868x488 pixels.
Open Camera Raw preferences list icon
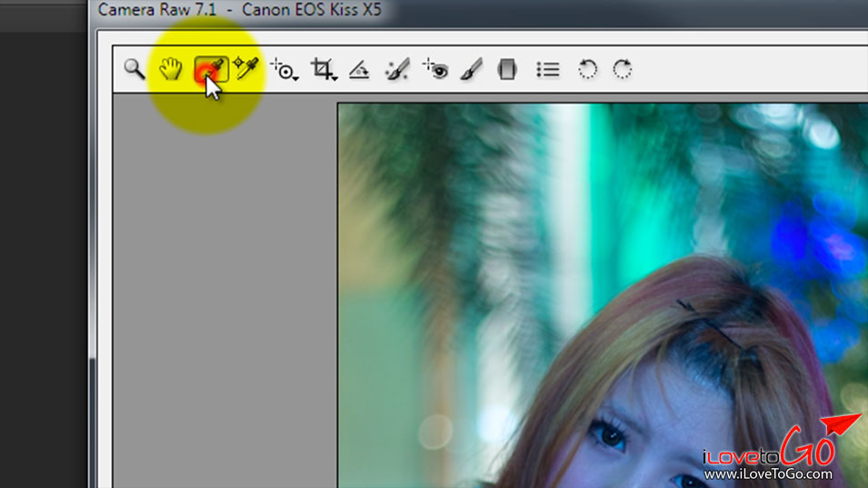[547, 70]
